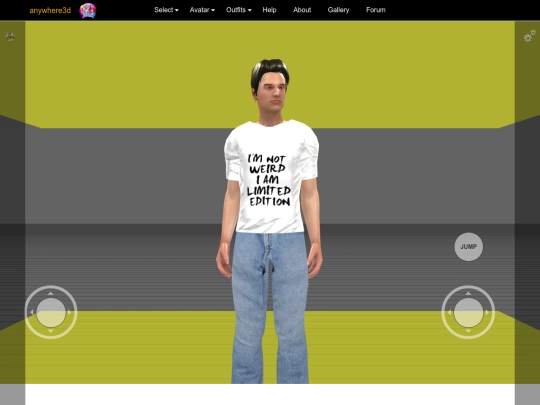Click the left joystick center knob
The width and height of the screenshot is (540, 405).
coord(51,312)
